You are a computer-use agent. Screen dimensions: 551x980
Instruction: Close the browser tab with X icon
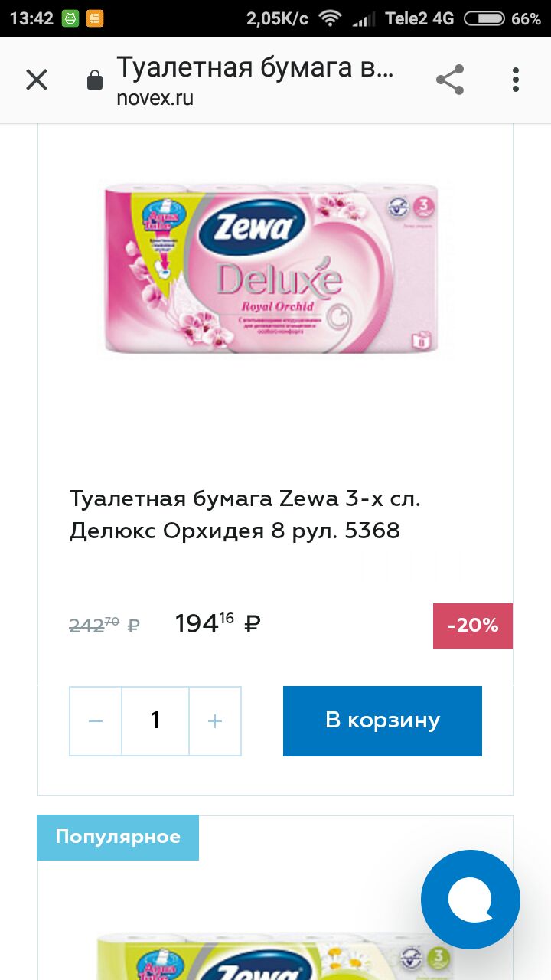tap(37, 80)
